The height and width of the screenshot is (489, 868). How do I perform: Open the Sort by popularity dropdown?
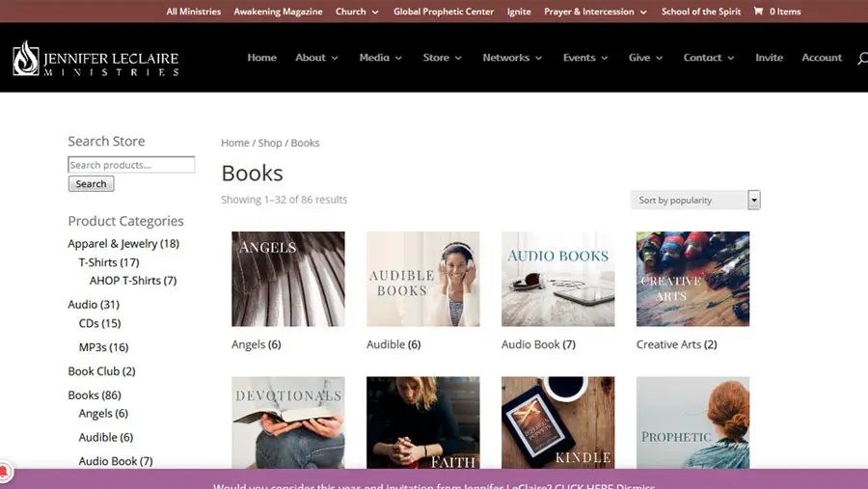coord(694,200)
